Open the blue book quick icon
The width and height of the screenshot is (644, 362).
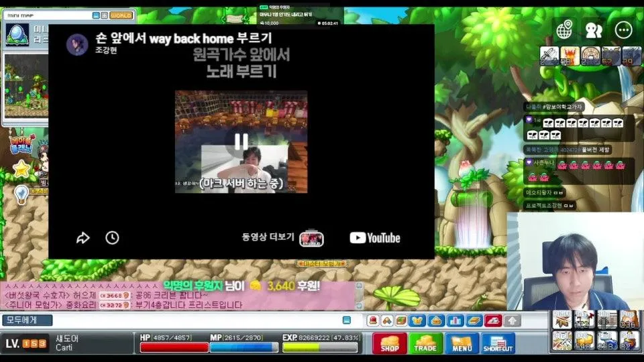coord(474,320)
